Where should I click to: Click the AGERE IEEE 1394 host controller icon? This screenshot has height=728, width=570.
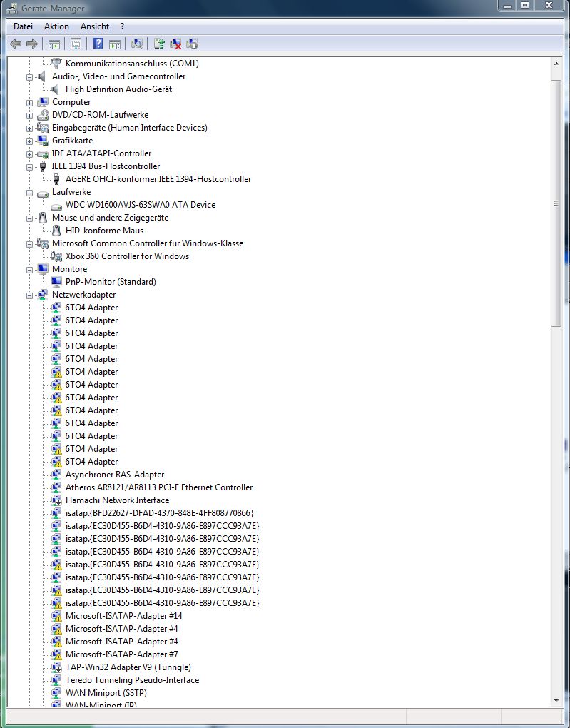click(56, 178)
